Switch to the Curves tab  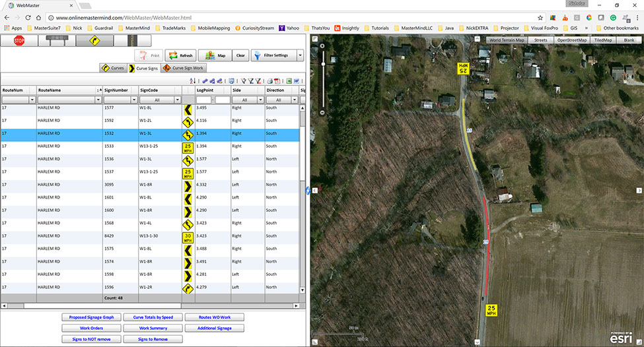(113, 68)
